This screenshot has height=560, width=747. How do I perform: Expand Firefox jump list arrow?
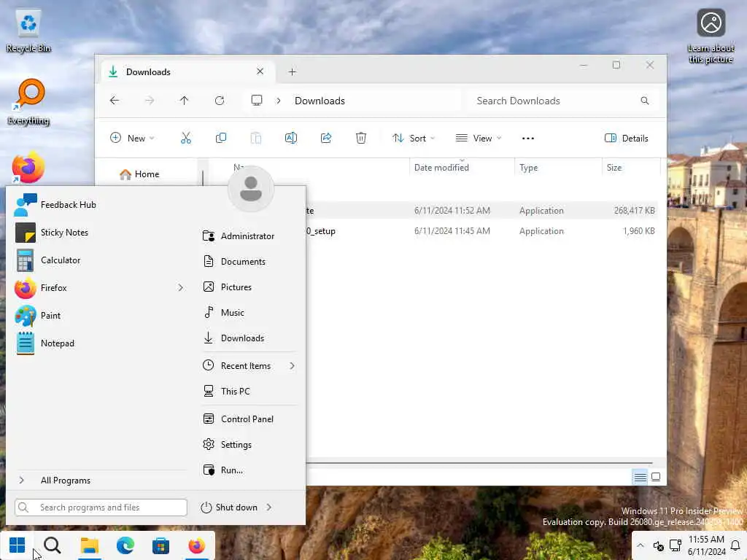[x=181, y=287]
